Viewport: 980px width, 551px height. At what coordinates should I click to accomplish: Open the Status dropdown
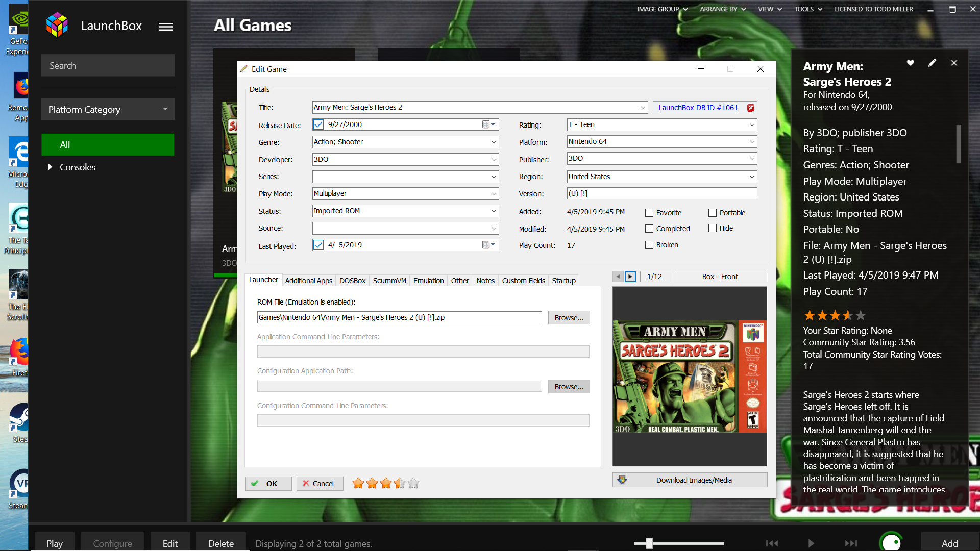pos(494,211)
